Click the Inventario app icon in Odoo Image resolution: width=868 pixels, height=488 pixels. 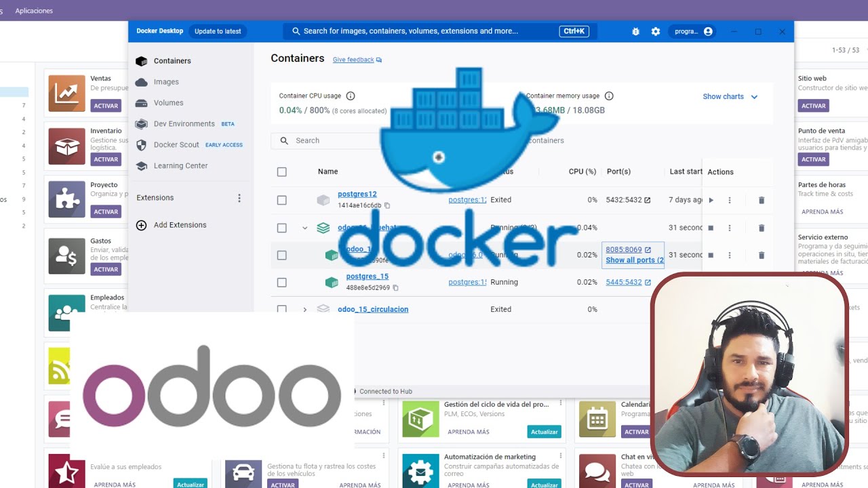tap(67, 146)
